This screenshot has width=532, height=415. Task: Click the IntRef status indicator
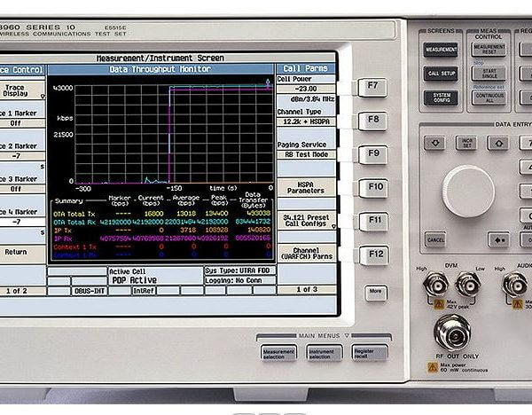(x=144, y=291)
